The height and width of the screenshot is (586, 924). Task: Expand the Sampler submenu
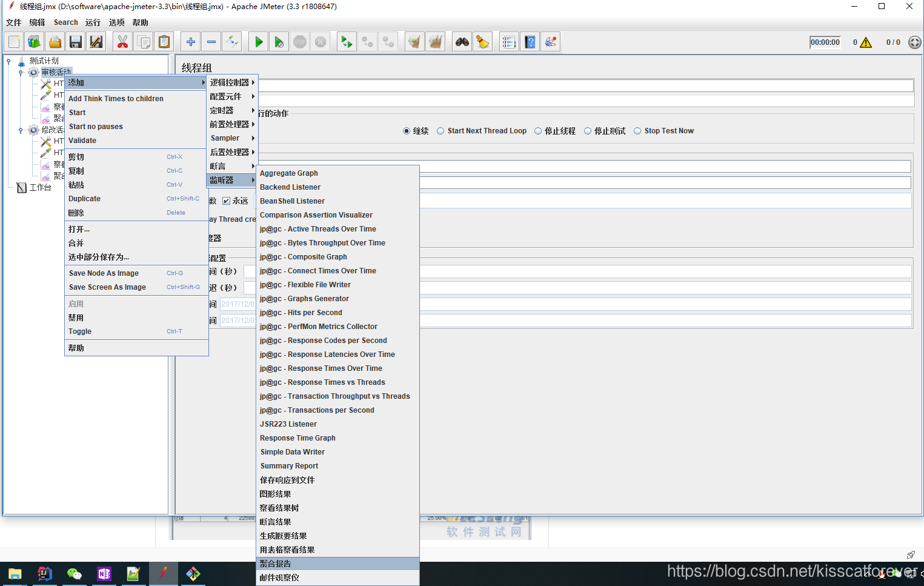pos(232,138)
